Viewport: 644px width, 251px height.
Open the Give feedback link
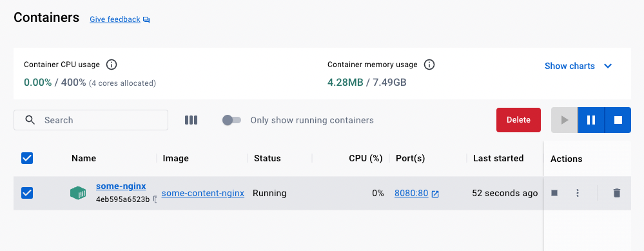click(x=115, y=19)
